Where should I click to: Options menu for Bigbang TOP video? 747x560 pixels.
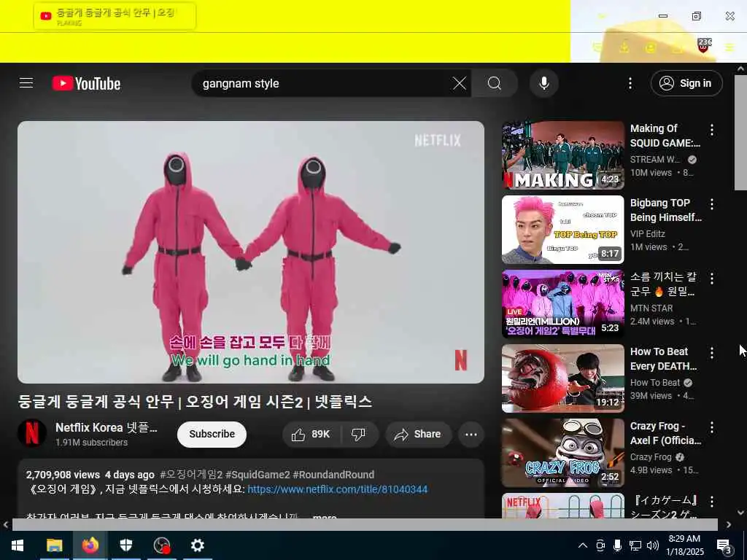pos(712,204)
